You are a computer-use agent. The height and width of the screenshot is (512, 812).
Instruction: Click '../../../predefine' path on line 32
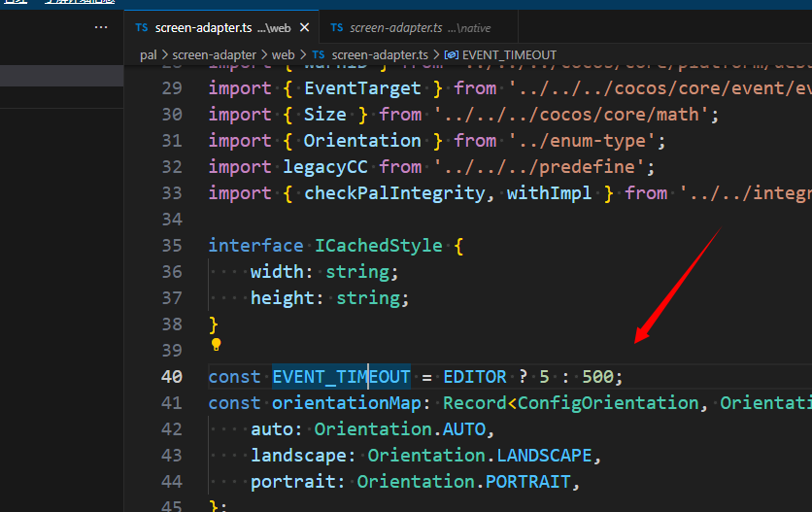pyautogui.click(x=539, y=167)
